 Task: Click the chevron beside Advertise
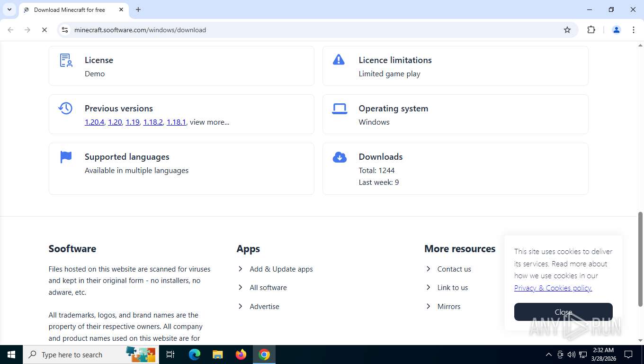241,306
